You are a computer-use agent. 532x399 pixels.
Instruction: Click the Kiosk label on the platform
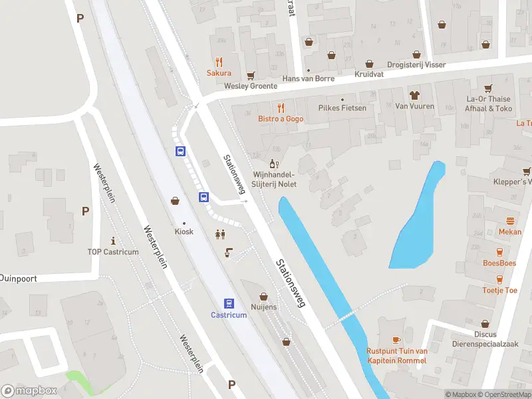(184, 231)
